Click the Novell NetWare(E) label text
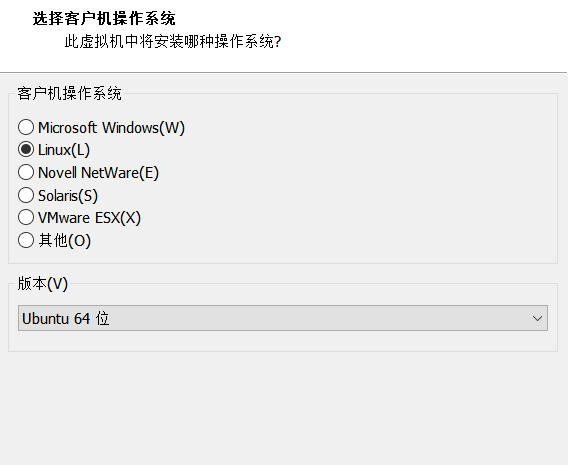Viewport: 568px width, 465px height. pyautogui.click(x=99, y=173)
